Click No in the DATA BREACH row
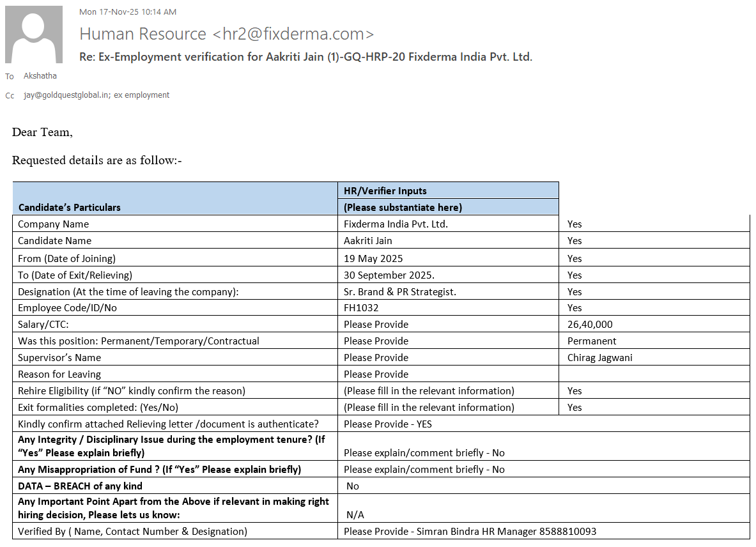756x547 pixels. pyautogui.click(x=353, y=486)
